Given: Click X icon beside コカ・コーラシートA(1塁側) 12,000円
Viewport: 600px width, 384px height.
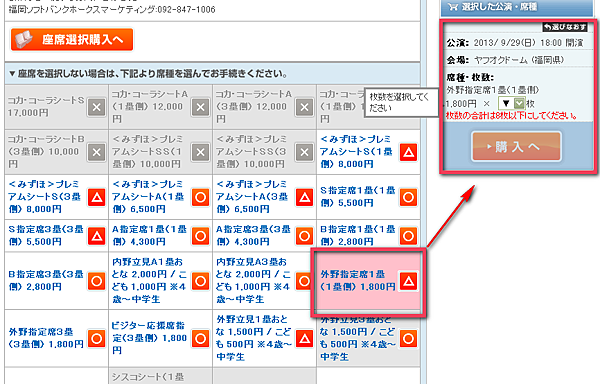Looking at the screenshot, I should 201,107.
